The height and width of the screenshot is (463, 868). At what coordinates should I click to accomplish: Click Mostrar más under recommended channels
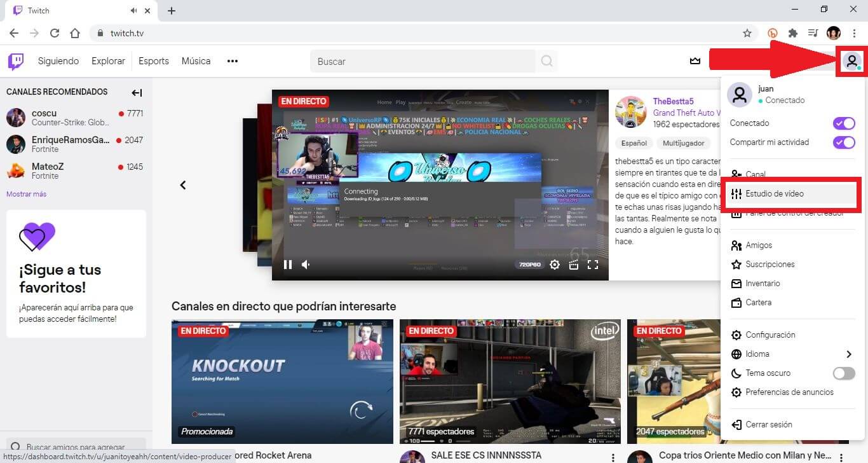pos(26,194)
